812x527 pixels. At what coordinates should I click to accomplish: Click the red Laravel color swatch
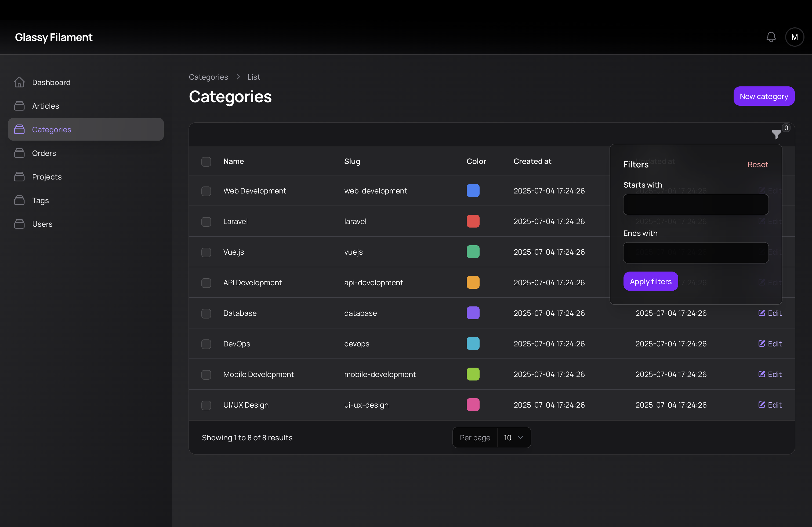pyautogui.click(x=473, y=221)
